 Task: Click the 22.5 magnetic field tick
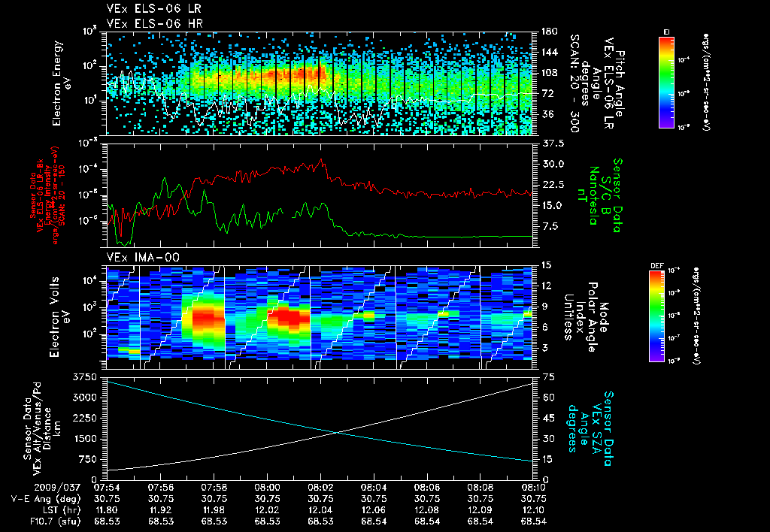553,185
